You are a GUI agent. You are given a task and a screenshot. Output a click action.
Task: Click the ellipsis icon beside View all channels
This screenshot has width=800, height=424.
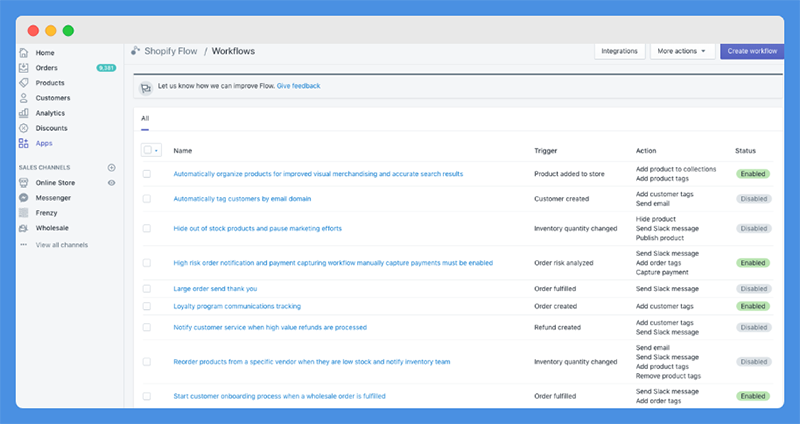(23, 245)
